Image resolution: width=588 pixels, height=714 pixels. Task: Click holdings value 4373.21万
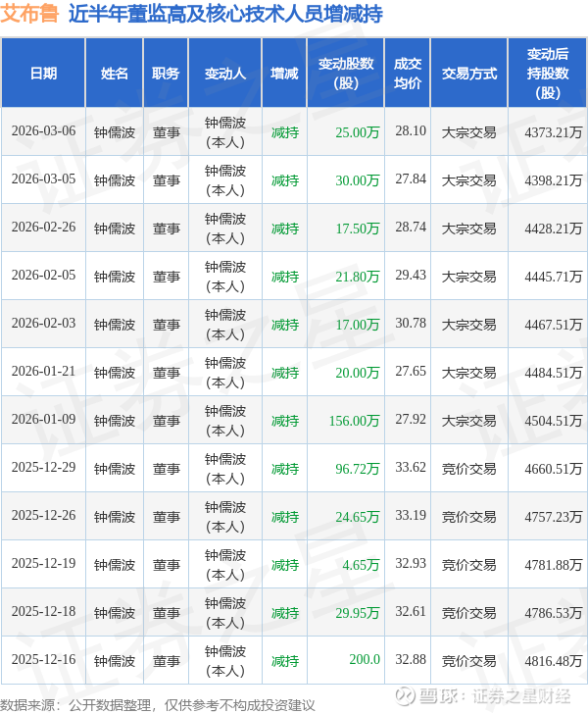tap(553, 132)
